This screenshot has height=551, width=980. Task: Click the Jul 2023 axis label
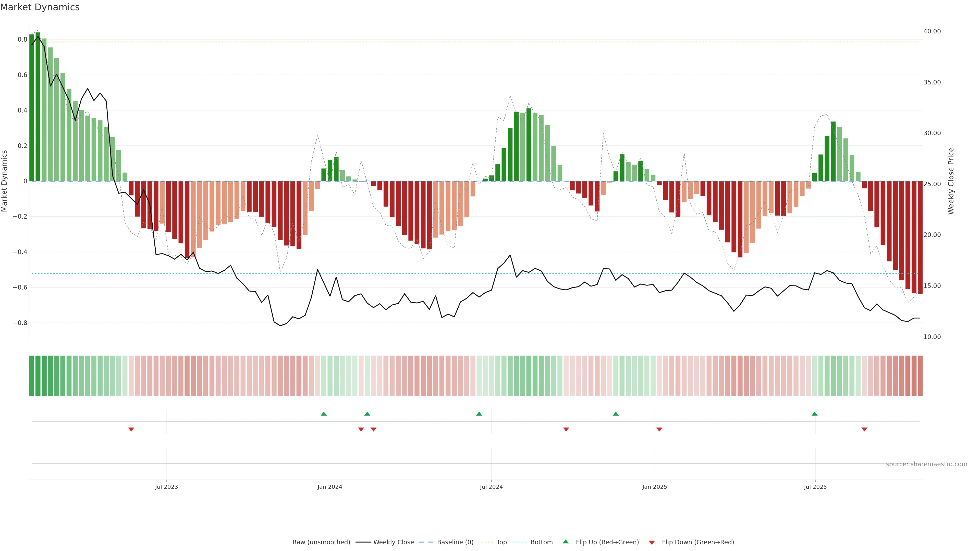pos(166,487)
